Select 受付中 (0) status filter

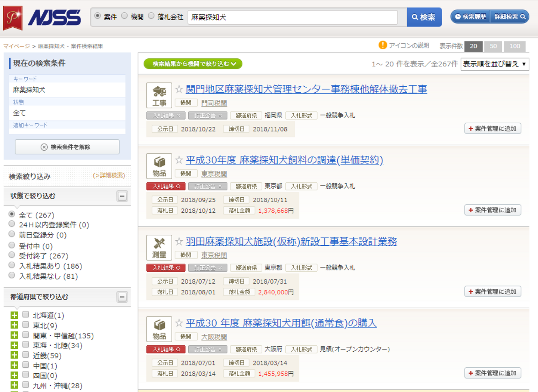(12, 245)
